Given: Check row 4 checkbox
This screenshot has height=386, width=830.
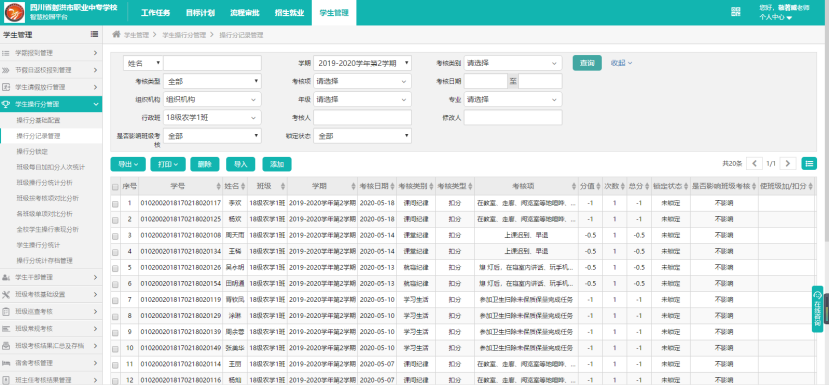Looking at the screenshot, I should (x=115, y=252).
